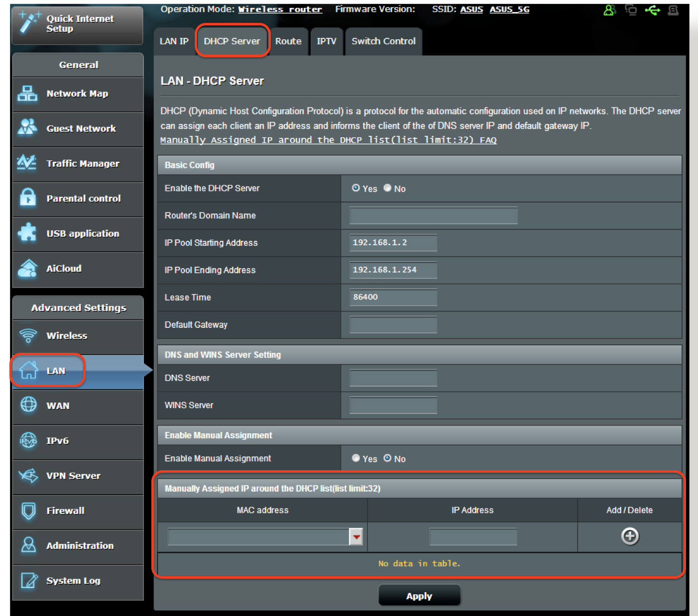Click the Firewall shield icon

(x=28, y=511)
